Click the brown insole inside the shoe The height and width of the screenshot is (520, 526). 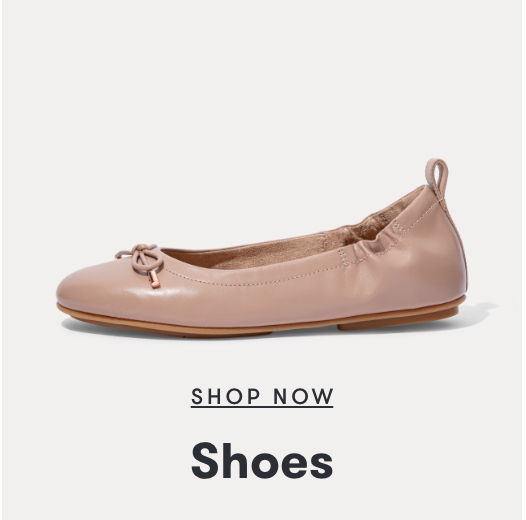(302, 243)
